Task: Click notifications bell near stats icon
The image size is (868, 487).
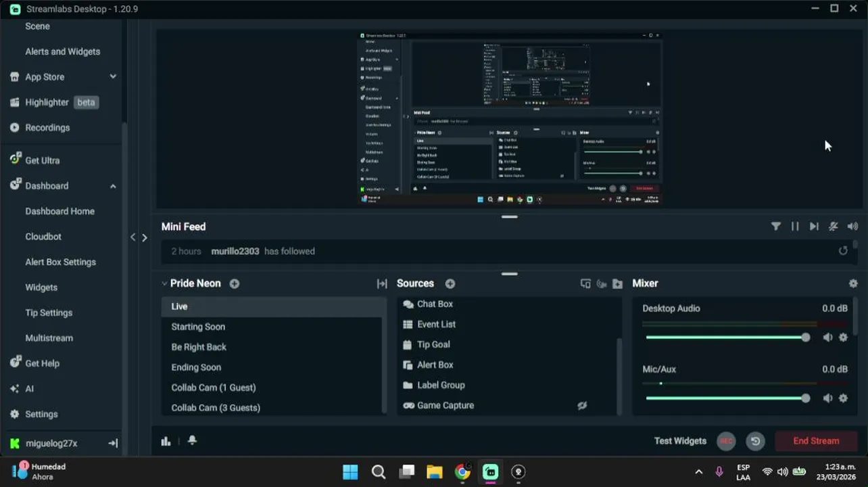Action: [192, 440]
